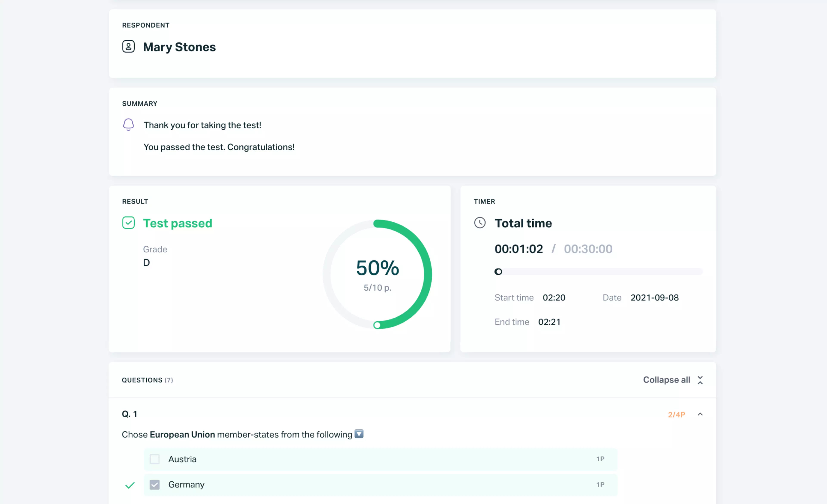Select the respondent name Mary Stones
The image size is (827, 504).
(179, 47)
